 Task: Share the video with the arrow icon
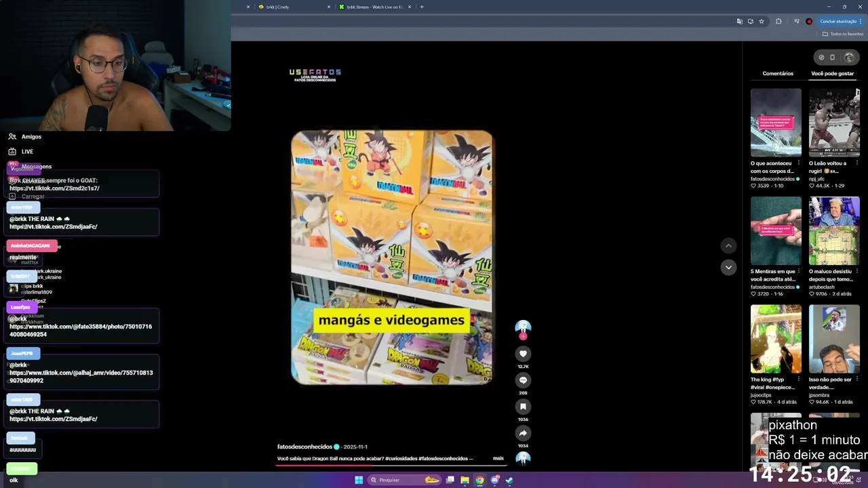pyautogui.click(x=523, y=433)
